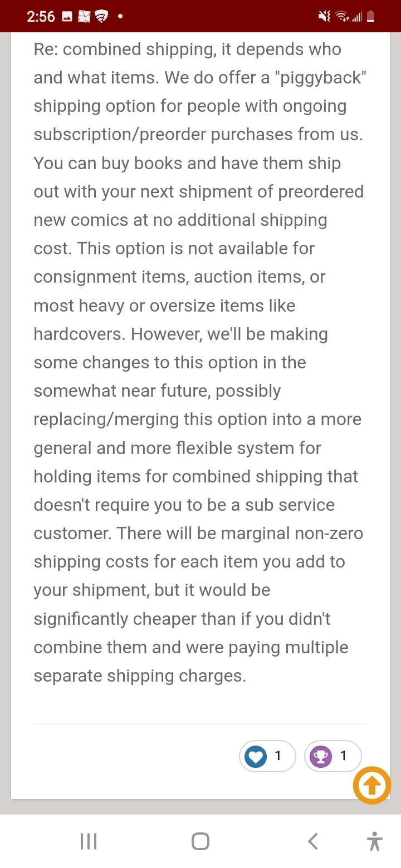Screen dimensions: 401x868
Task: Click the heart reaction count of 1
Action: (278, 756)
